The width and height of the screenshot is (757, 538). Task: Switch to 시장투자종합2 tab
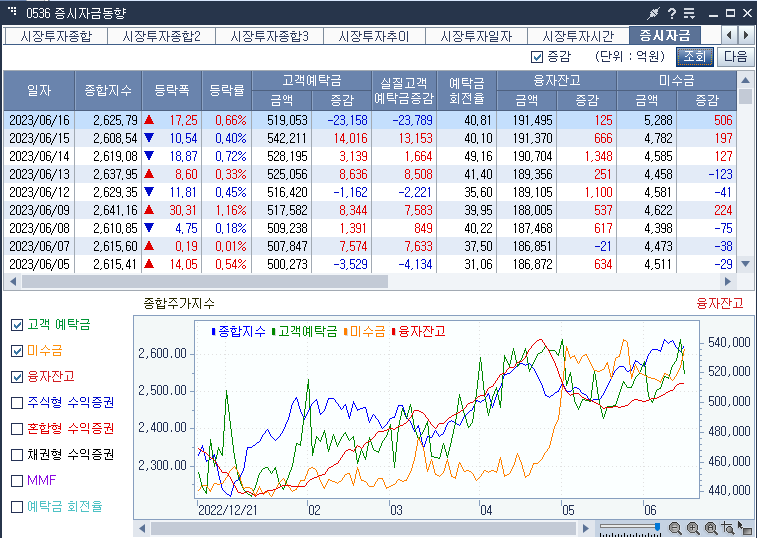pyautogui.click(x=161, y=36)
